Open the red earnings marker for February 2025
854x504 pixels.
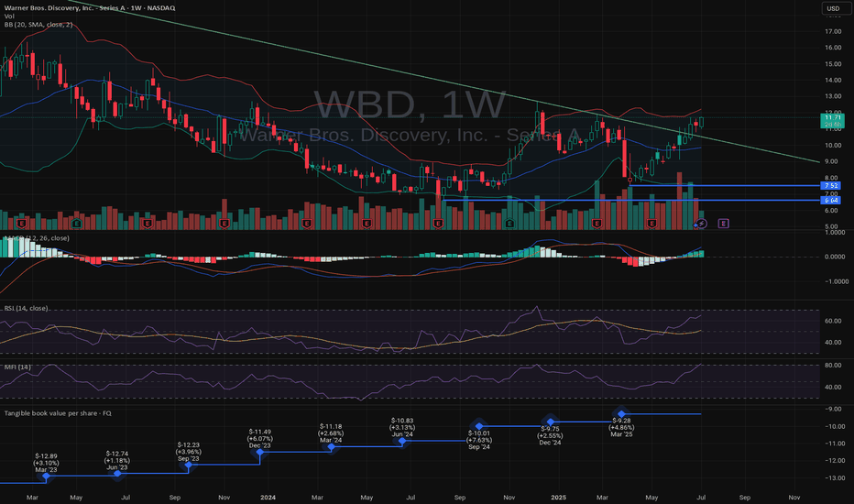pos(597,224)
